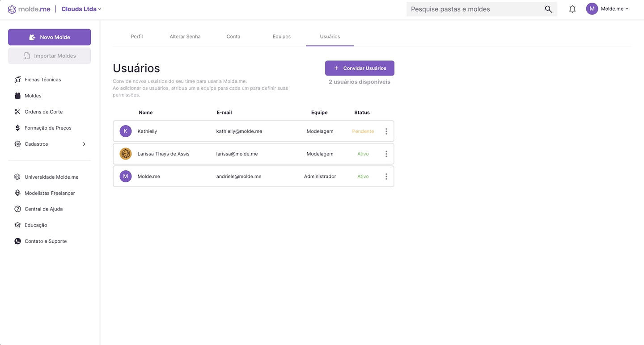Click the molde.me logo
644x345 pixels.
point(29,9)
